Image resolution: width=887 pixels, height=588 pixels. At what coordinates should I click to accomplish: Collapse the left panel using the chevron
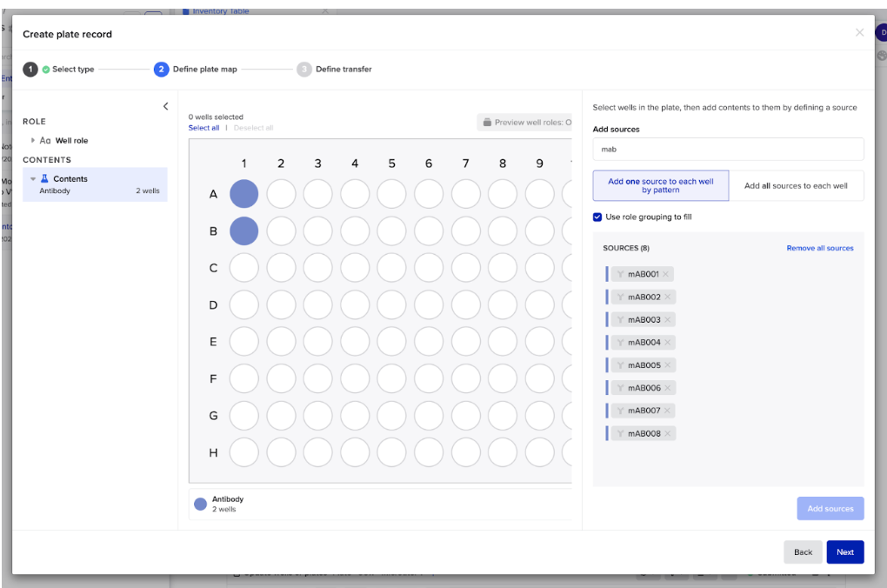(x=165, y=105)
